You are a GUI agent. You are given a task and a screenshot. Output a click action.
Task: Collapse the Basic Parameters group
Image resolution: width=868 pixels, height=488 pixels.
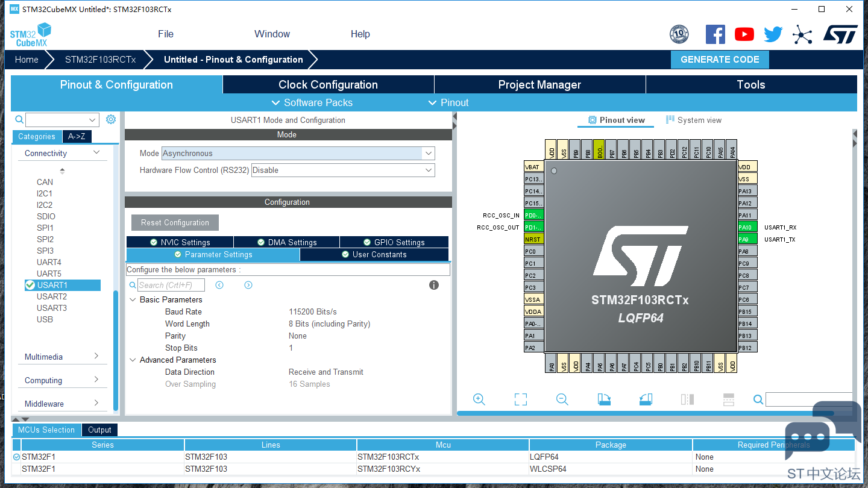point(133,299)
